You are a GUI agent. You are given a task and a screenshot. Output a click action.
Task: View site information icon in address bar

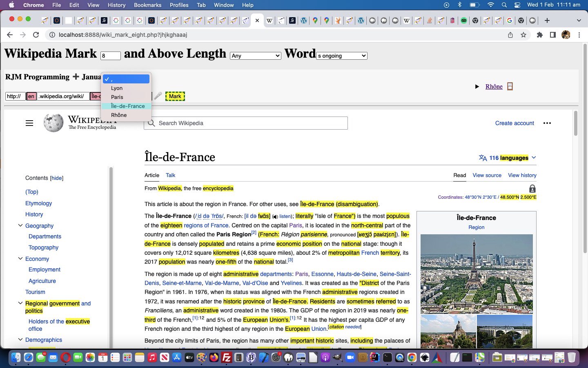tap(52, 35)
